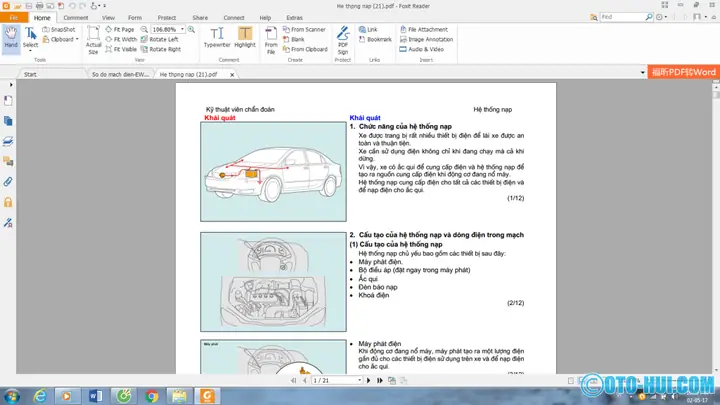The width and height of the screenshot is (720, 405).
Task: Switch to the Comment ribbon tab
Action: click(76, 17)
